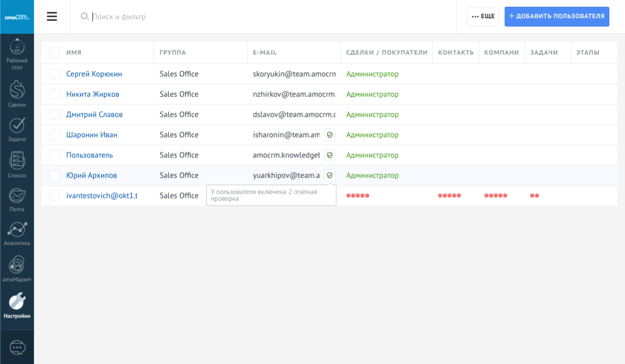Open the Аналитика section

17,234
